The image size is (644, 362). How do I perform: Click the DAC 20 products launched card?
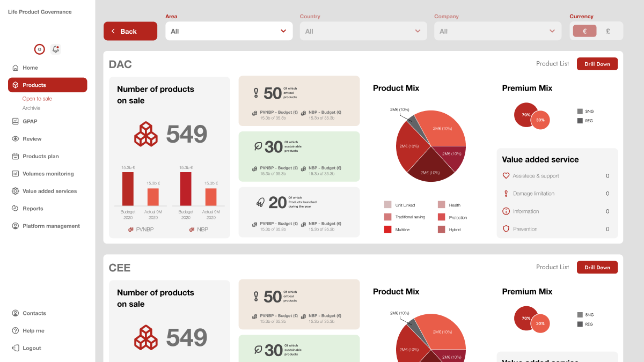pyautogui.click(x=299, y=212)
